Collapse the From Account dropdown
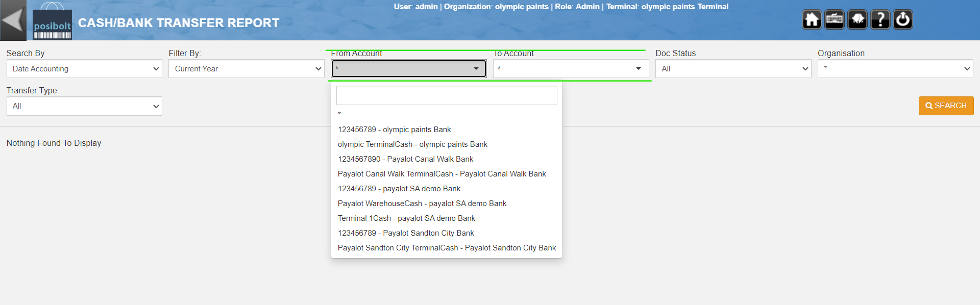980x305 pixels. [x=409, y=68]
